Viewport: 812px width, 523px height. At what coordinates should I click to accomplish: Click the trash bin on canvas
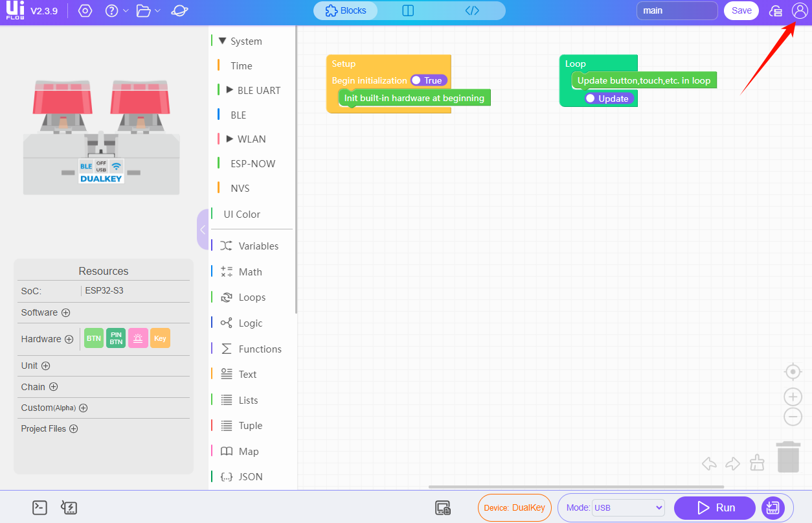[x=788, y=457]
